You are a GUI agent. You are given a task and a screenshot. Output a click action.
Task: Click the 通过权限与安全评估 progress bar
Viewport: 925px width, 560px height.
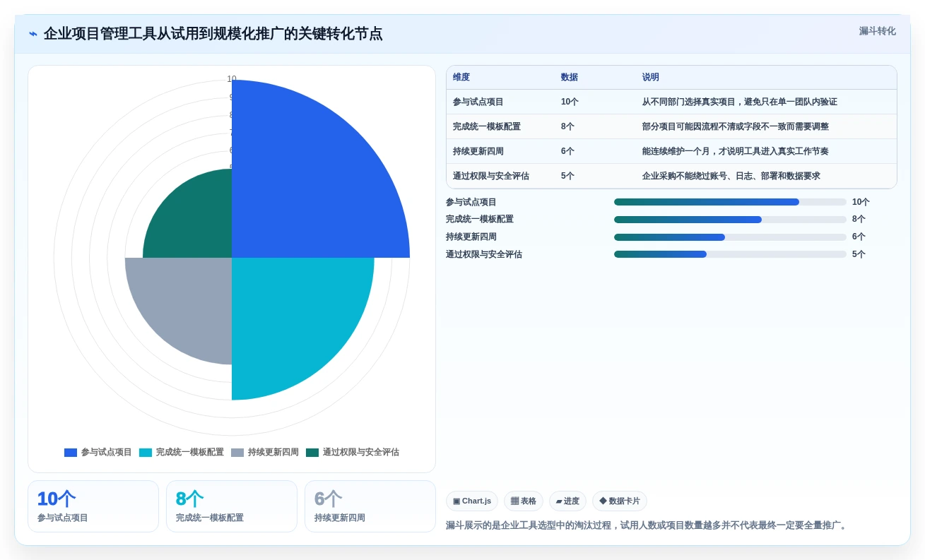coord(730,254)
